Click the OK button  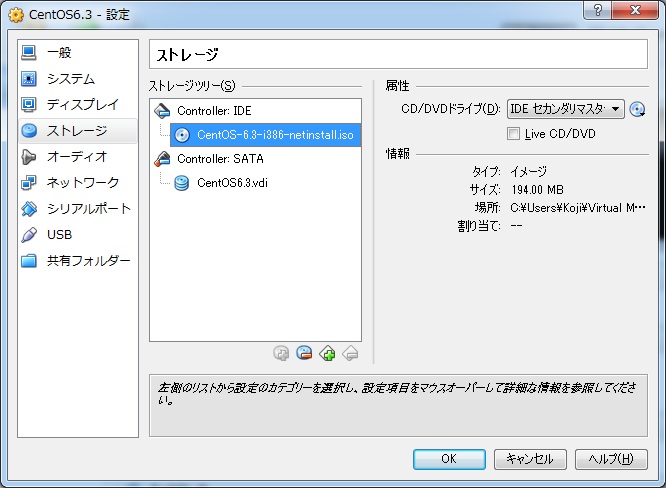[x=449, y=459]
